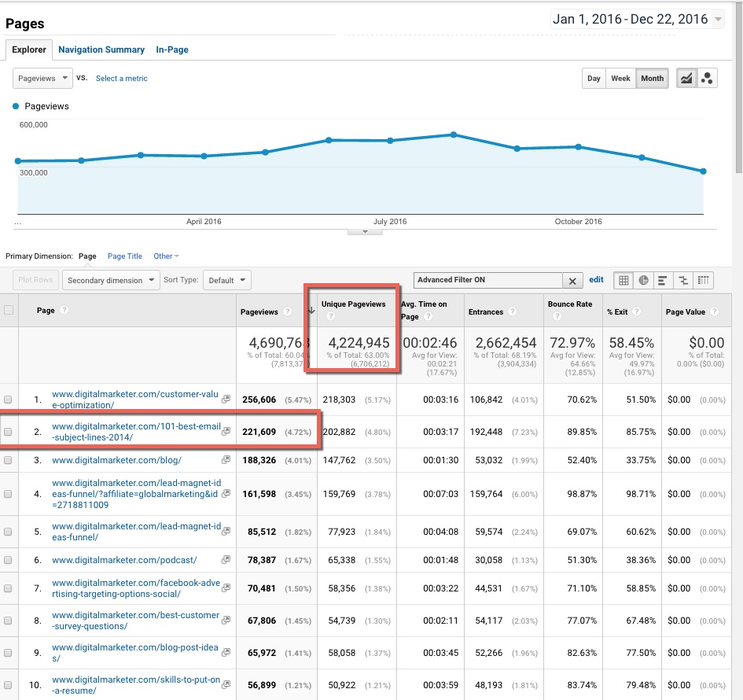Open blog/ page external link icon
743x700 pixels.
coord(226,459)
